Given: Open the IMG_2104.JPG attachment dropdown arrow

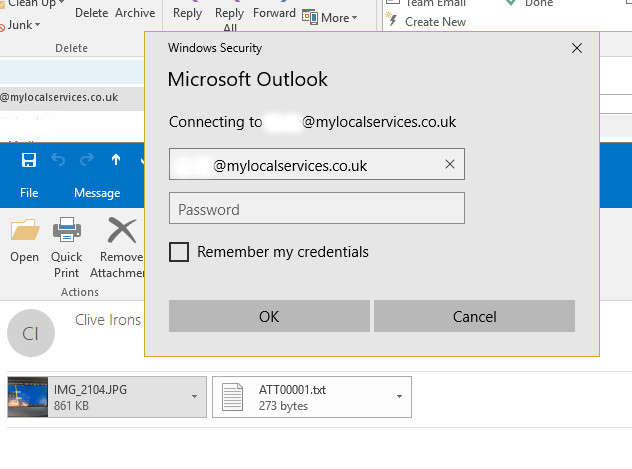Looking at the screenshot, I should point(195,396).
